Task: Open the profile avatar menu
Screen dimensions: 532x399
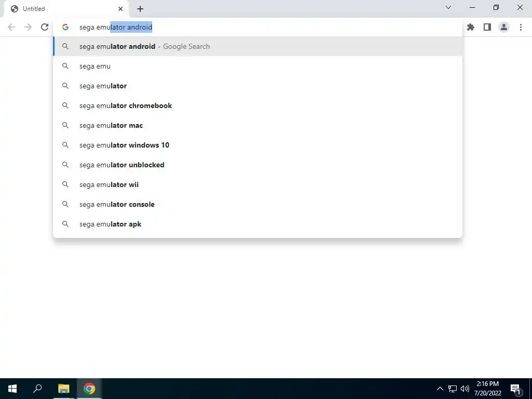Action: (504, 27)
